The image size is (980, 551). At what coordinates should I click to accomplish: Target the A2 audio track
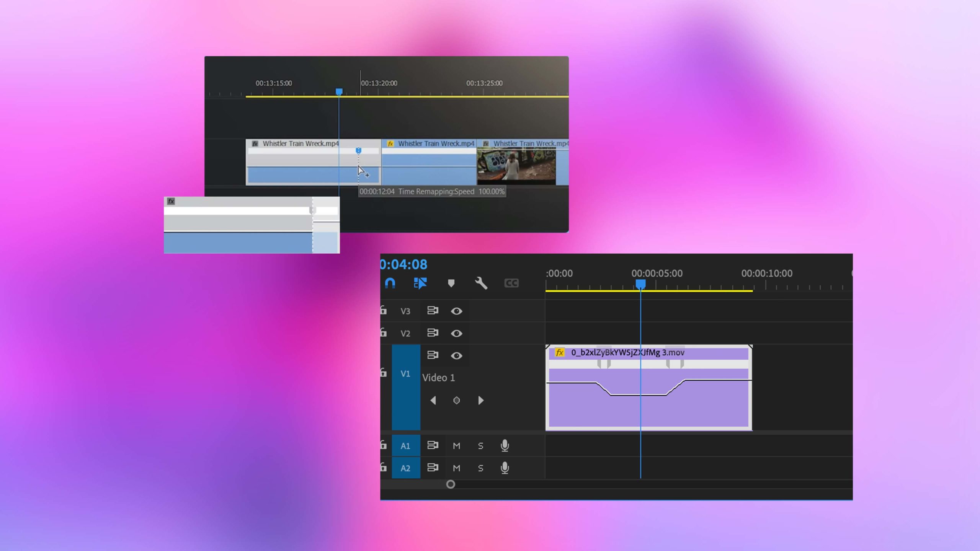[406, 468]
